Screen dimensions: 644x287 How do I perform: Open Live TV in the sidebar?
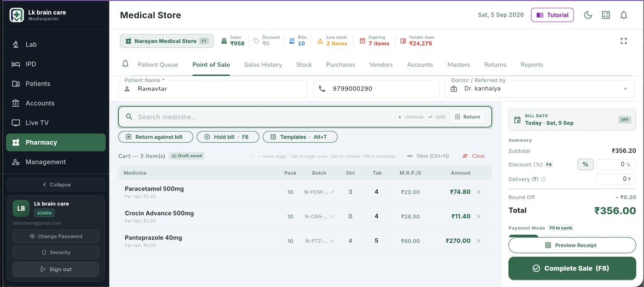[56, 123]
